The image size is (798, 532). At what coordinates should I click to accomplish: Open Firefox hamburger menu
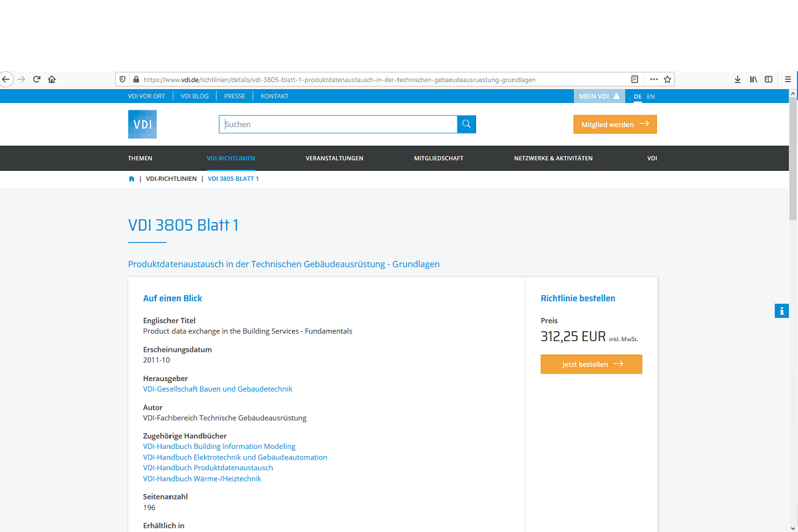tap(787, 79)
